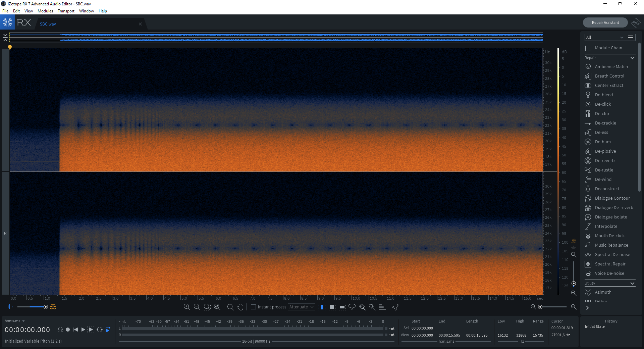644x349 pixels.
Task: Show the waveform view icon
Action: pos(9,307)
